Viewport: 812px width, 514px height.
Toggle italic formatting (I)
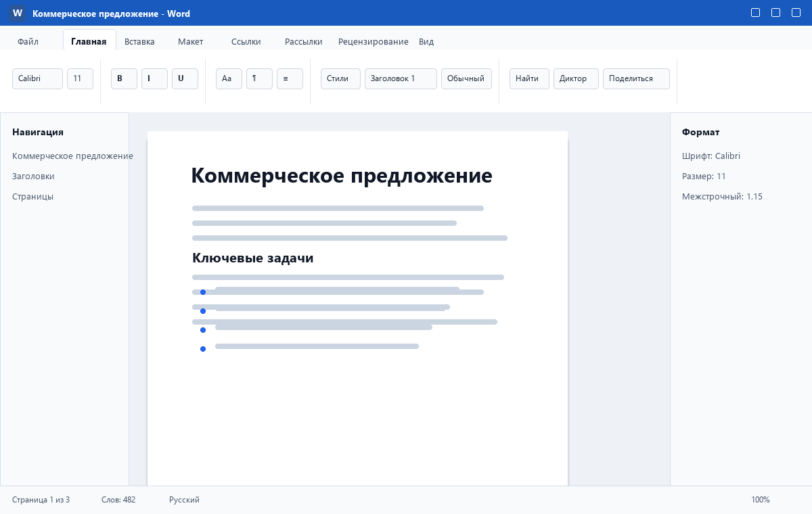tap(154, 78)
